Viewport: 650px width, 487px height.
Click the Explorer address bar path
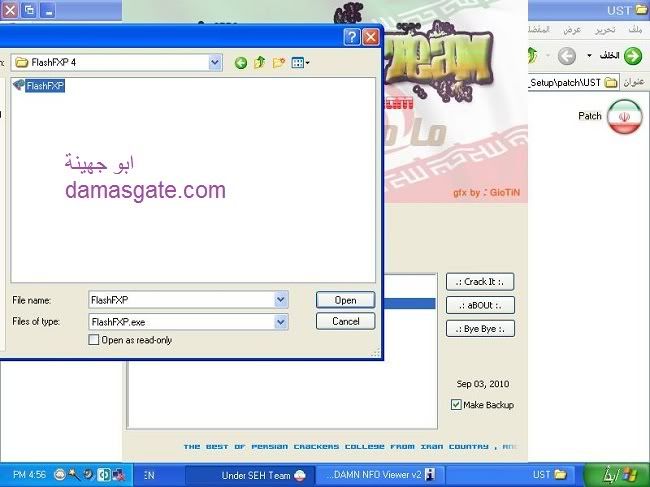tap(565, 82)
